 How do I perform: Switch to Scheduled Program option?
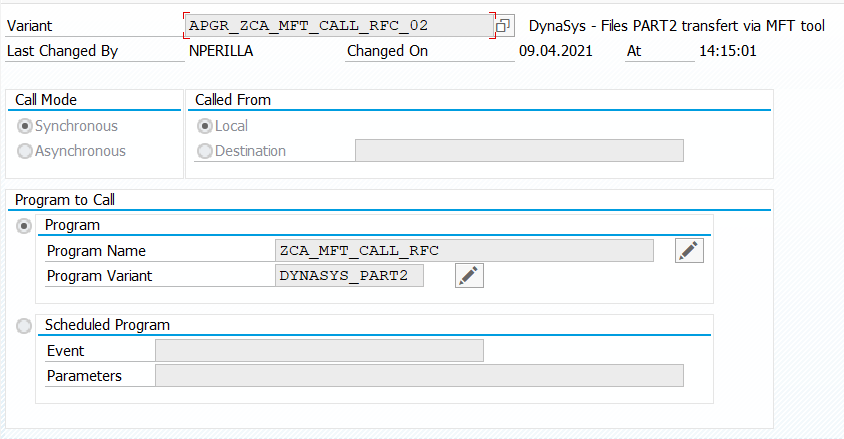24,325
